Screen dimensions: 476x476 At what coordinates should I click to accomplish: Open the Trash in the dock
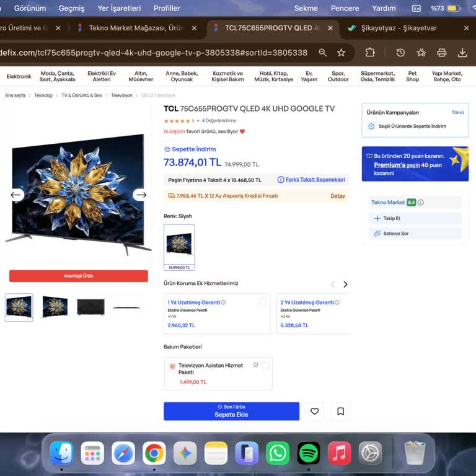[x=415, y=453]
